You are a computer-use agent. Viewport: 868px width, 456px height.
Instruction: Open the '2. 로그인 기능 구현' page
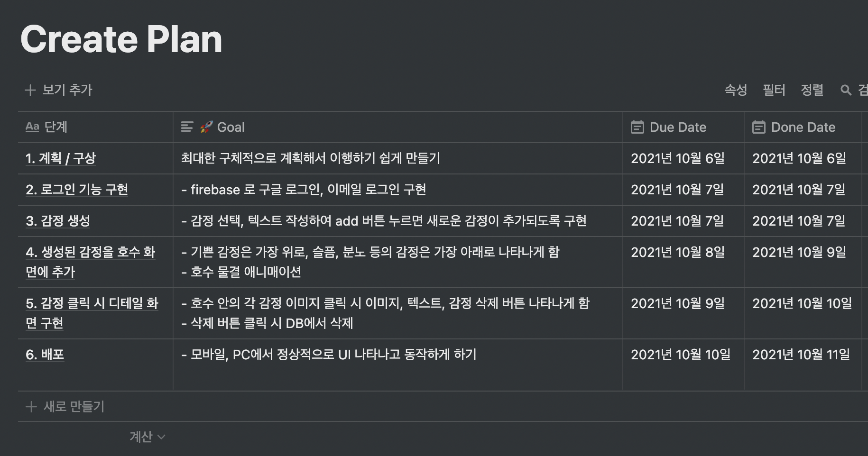pos(77,190)
